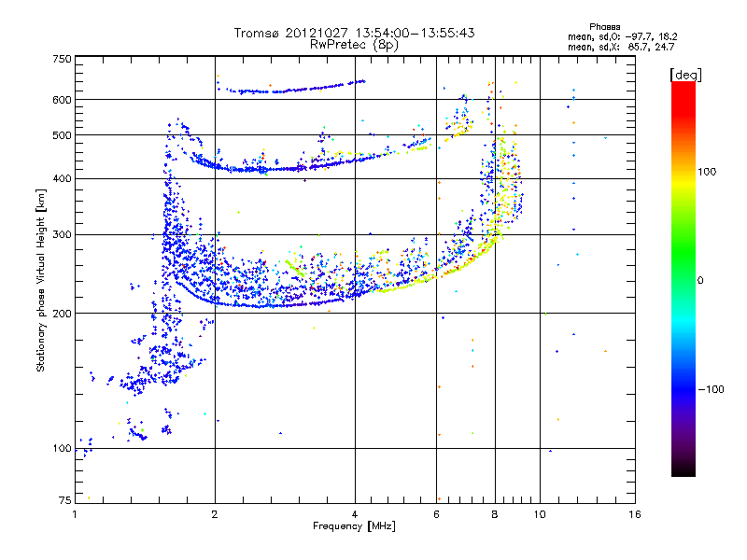The width and height of the screenshot is (747, 560).
Task: Click the y-axis tick label '300'
Action: 62,235
